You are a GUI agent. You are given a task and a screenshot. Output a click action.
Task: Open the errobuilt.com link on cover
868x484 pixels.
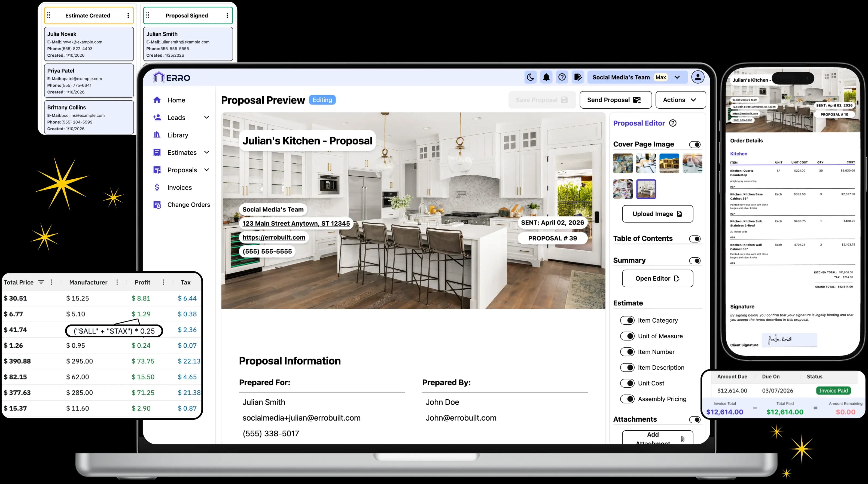point(274,237)
